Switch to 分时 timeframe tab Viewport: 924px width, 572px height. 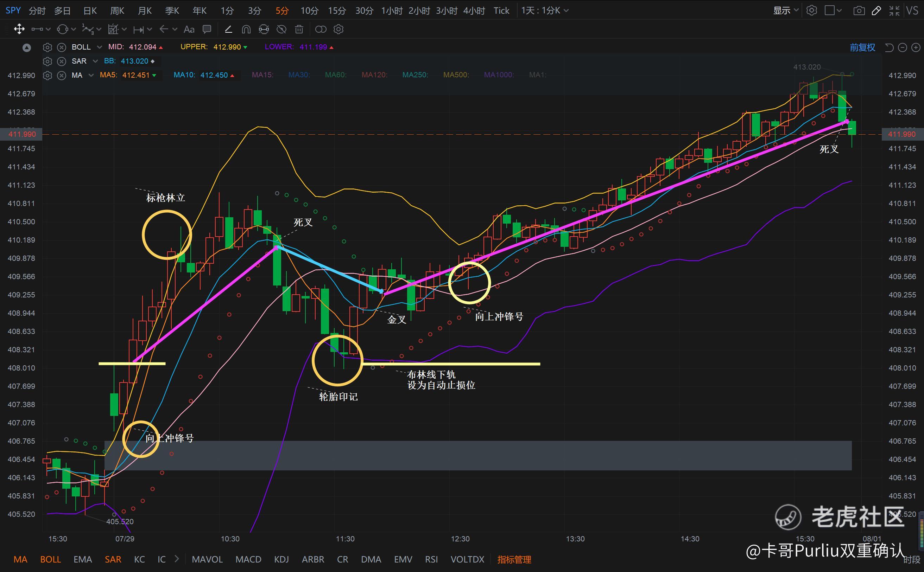[x=37, y=11]
